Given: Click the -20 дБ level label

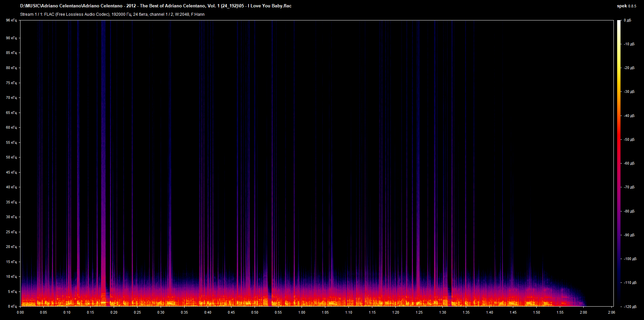Looking at the screenshot, I should pos(629,68).
